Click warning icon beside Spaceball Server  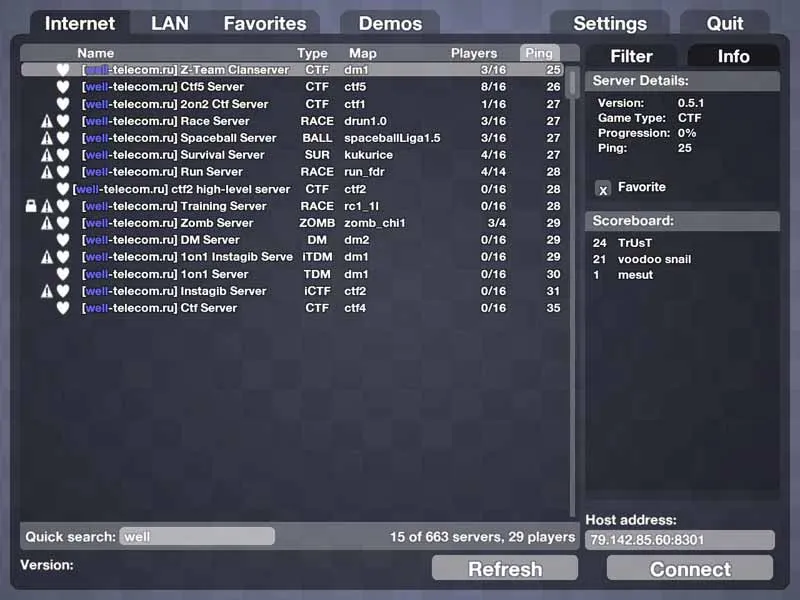pyautogui.click(x=47, y=138)
